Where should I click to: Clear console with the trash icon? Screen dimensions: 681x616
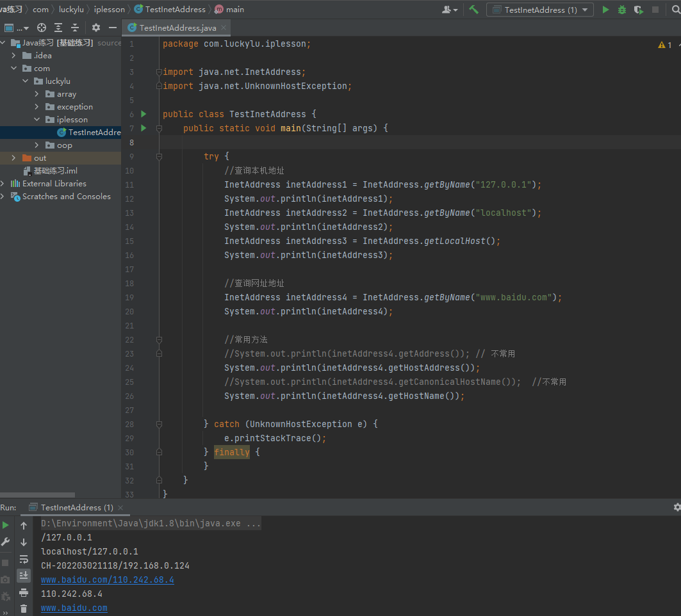point(24,609)
